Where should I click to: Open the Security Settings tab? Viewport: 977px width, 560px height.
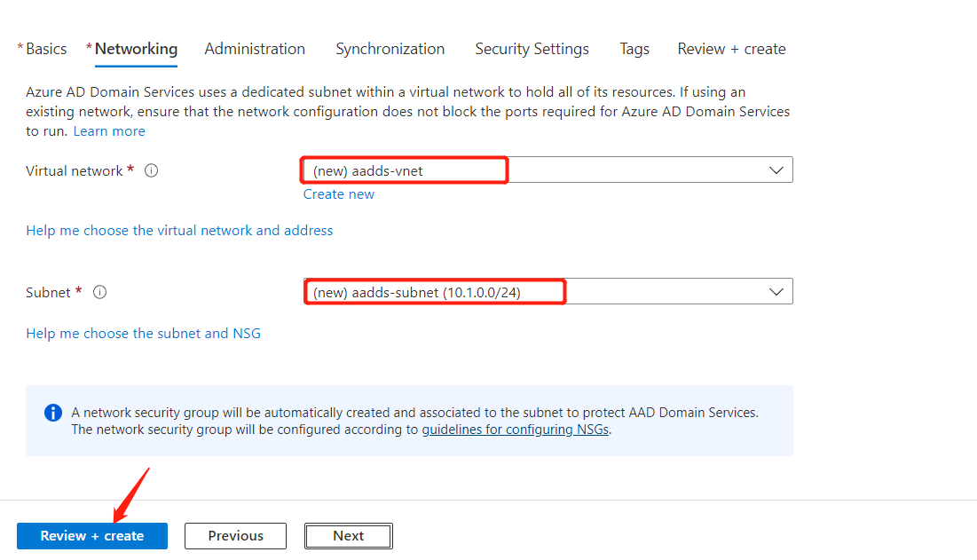click(532, 49)
